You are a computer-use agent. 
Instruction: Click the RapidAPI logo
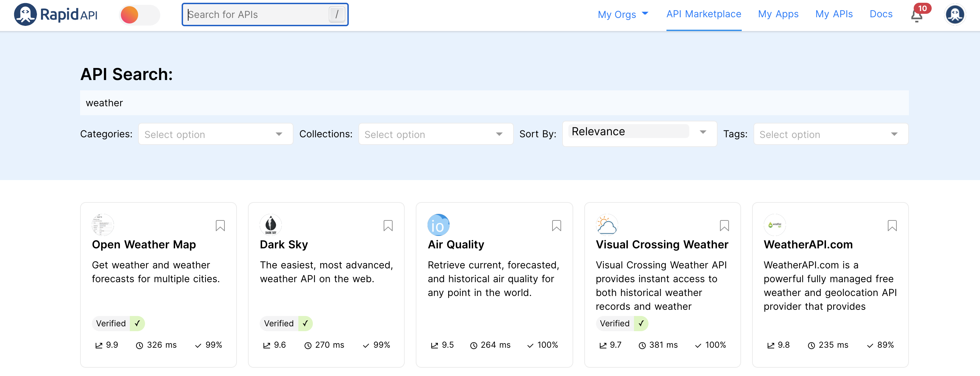[56, 14]
